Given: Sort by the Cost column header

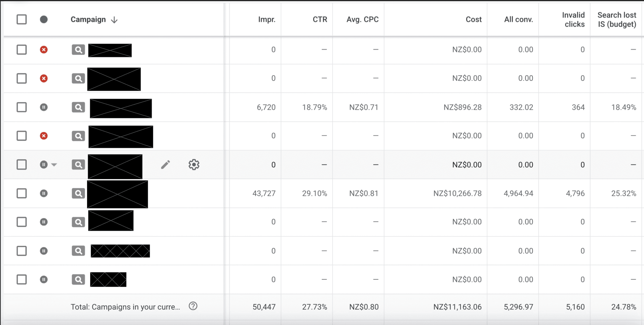Looking at the screenshot, I should coord(473,19).
